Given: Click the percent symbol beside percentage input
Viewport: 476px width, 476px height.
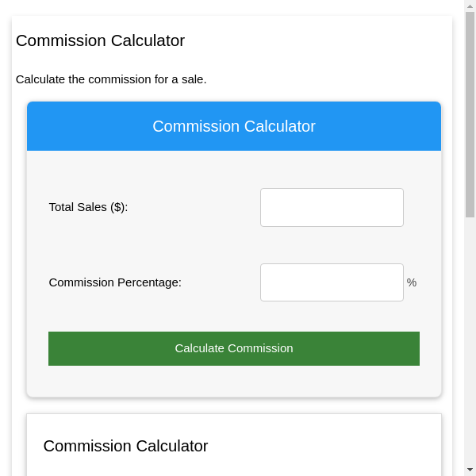Looking at the screenshot, I should tap(411, 282).
